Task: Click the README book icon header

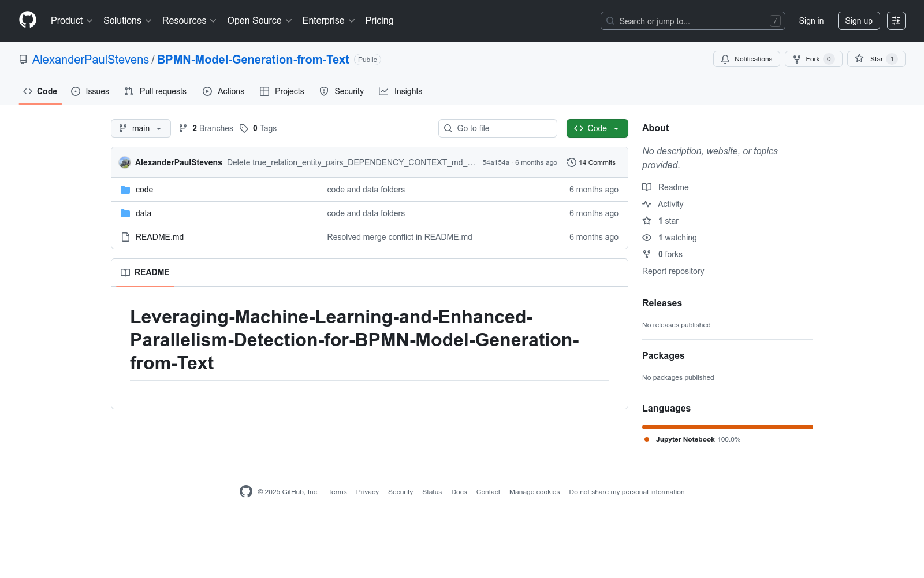Action: coord(125,272)
